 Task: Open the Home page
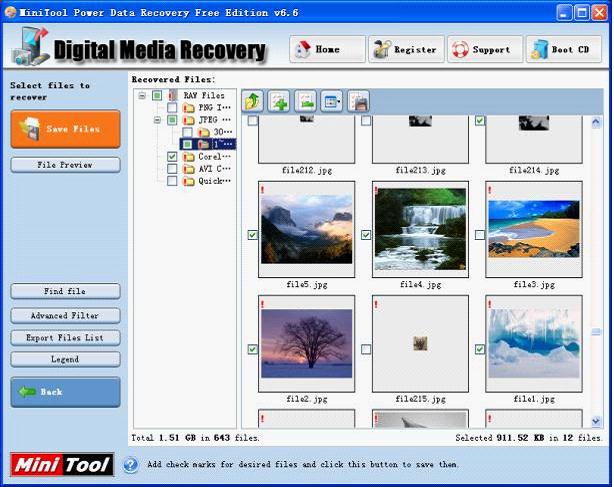327,49
